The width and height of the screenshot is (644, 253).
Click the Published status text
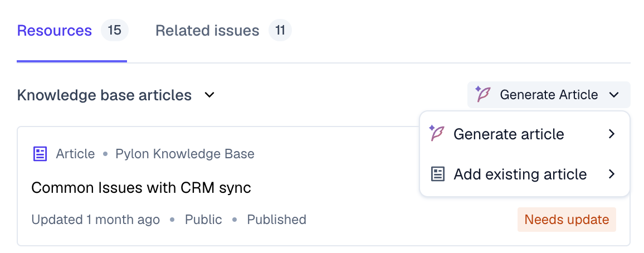276,220
